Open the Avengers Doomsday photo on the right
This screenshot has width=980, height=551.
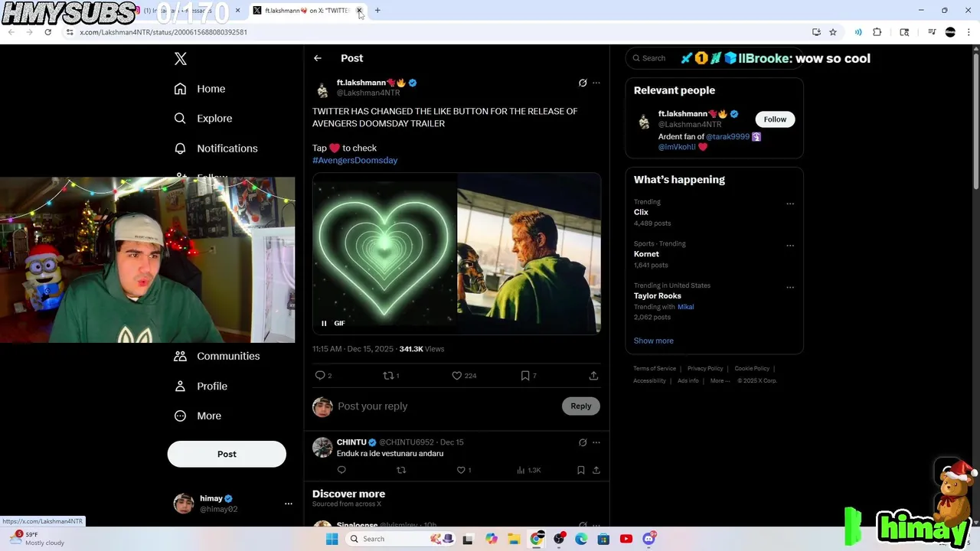tap(529, 253)
